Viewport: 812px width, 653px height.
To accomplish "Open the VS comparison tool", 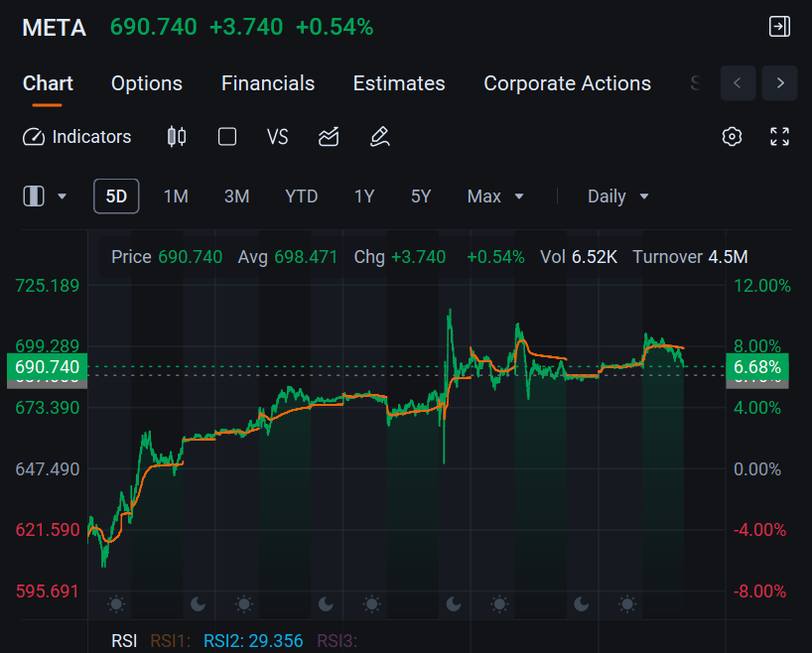I will click(x=277, y=137).
